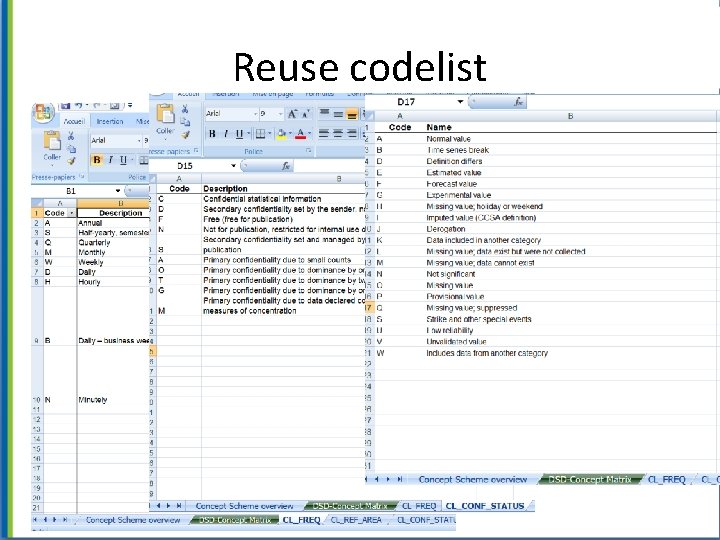Select the CL_REF_AREA sheet tab in the left window
The image size is (720, 540).
(x=356, y=520)
